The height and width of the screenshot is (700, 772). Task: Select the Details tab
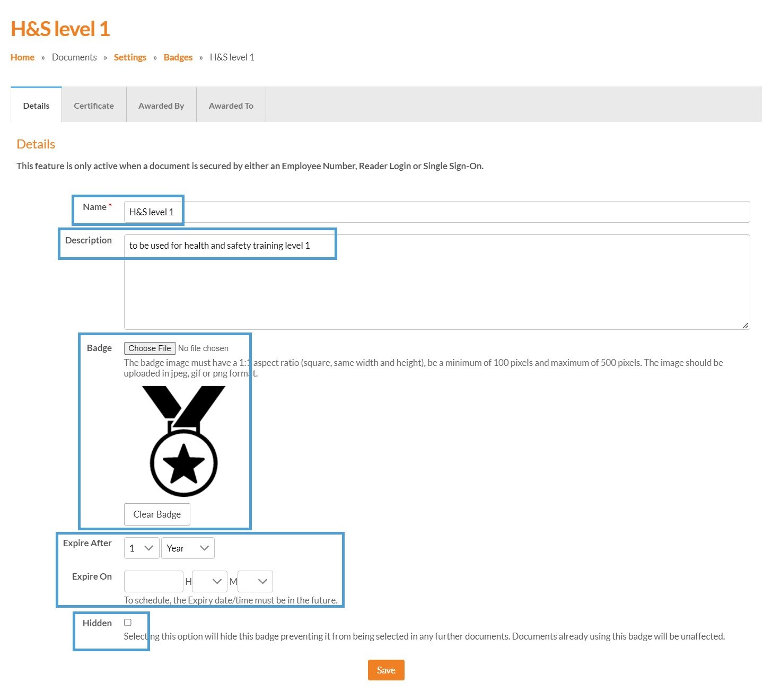click(36, 106)
